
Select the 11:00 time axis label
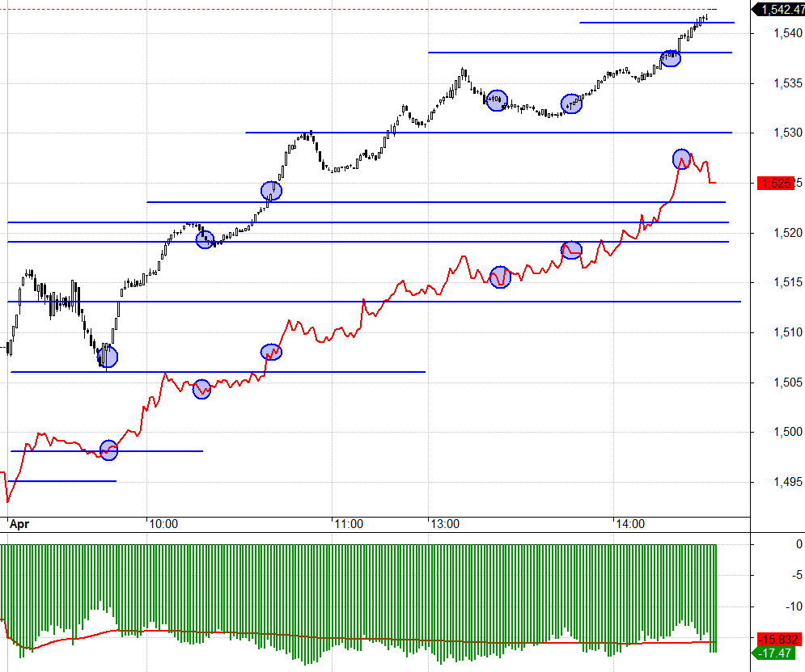(349, 524)
